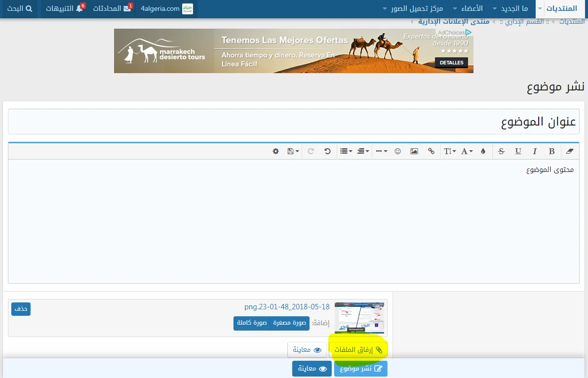Click the undo arrow icon

point(327,151)
